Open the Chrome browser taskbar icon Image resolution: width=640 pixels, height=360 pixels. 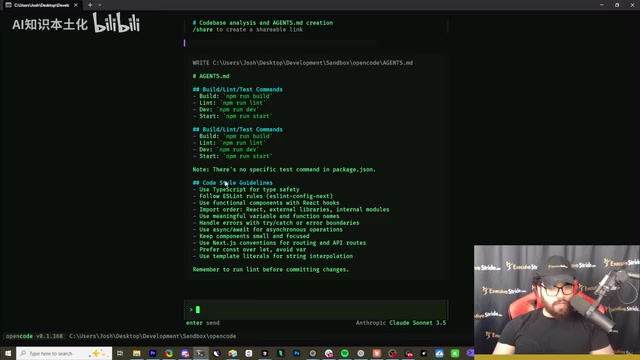[x=169, y=353]
